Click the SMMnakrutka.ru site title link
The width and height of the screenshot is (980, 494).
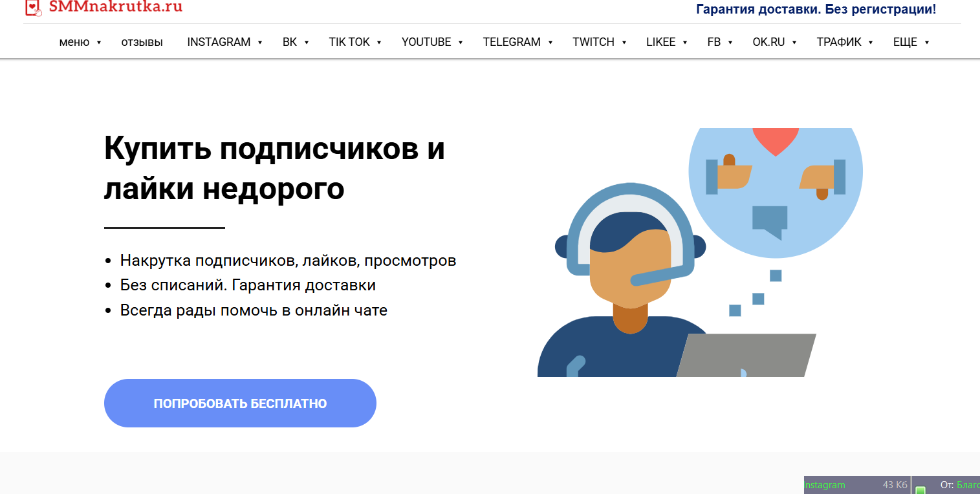point(116,7)
